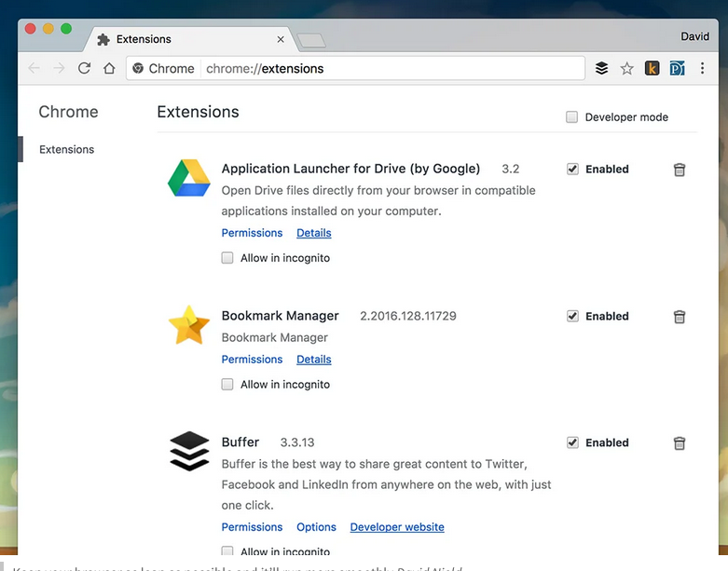Open the David profile button
This screenshot has height=571, width=728.
point(694,36)
